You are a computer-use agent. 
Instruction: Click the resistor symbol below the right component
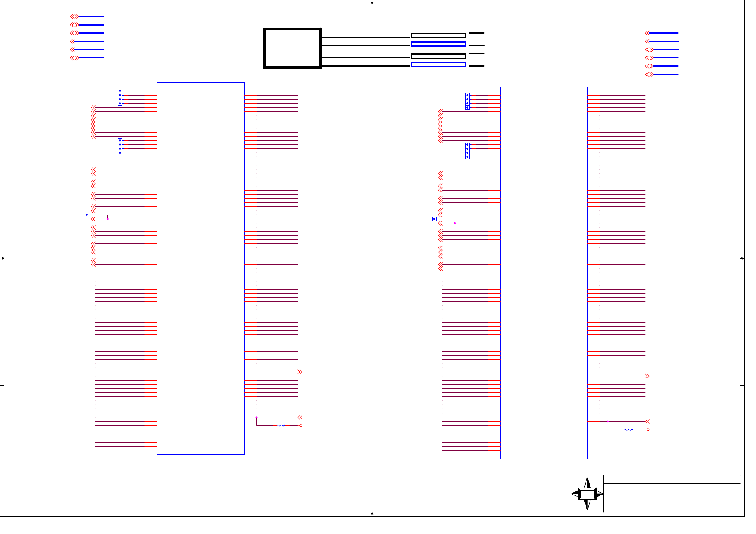point(629,430)
